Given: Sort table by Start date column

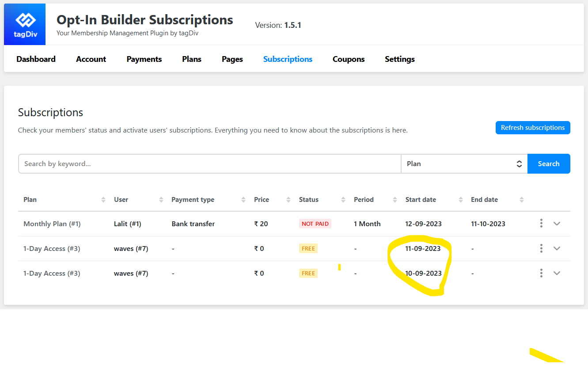Looking at the screenshot, I should tap(461, 200).
